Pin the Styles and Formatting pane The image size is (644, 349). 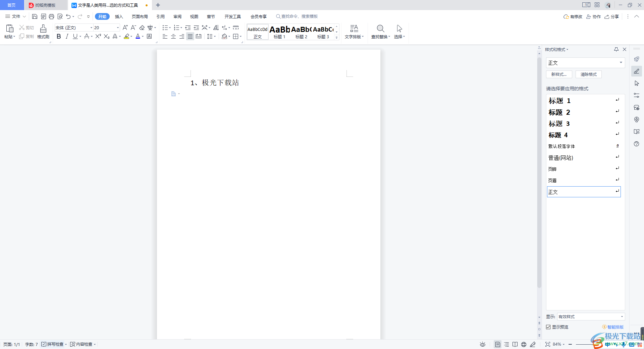click(616, 49)
